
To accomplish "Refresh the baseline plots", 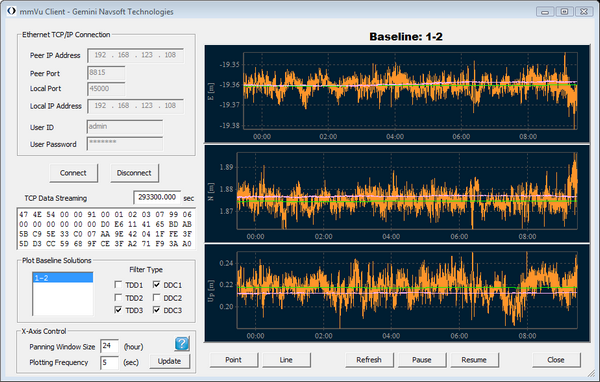I will coord(369,360).
